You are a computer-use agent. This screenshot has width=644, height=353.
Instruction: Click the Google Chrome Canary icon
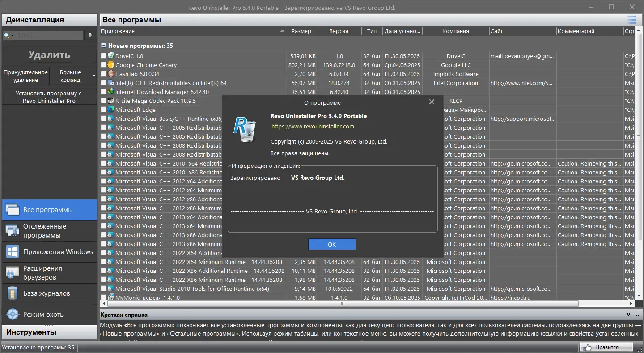(x=110, y=65)
